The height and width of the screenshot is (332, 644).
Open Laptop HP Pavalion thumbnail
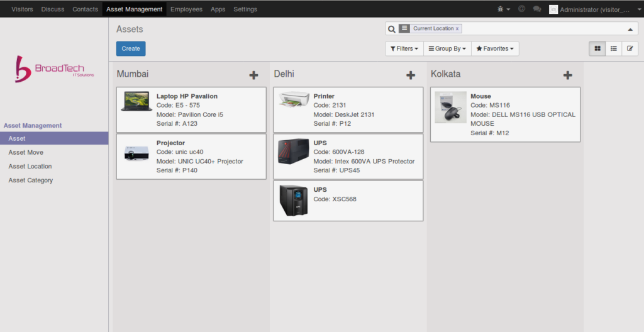136,102
